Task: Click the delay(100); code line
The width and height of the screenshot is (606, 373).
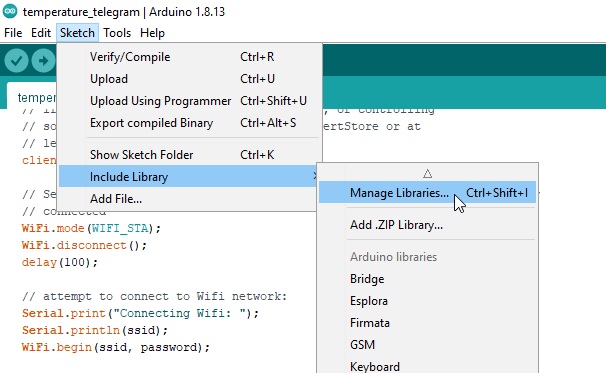Action: 60,262
